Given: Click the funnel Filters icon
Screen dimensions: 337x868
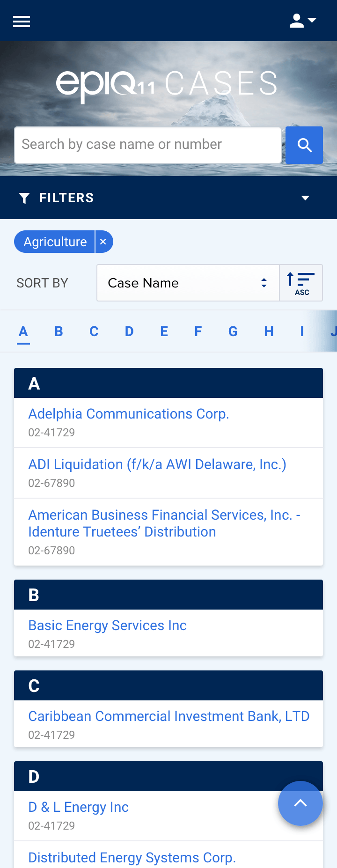Looking at the screenshot, I should 24,198.
